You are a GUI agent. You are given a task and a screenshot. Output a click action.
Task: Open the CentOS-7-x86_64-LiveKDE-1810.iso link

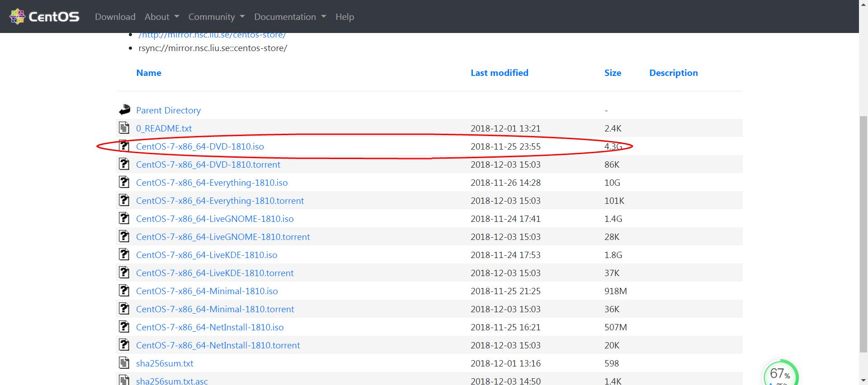pos(207,255)
